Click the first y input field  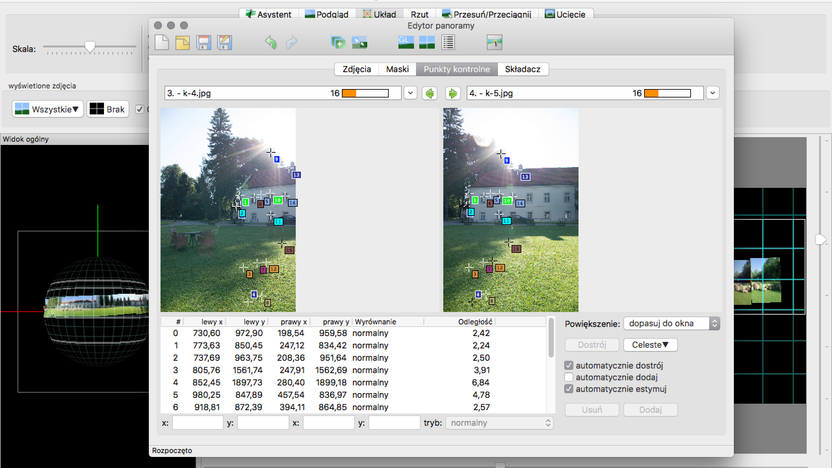[x=263, y=423]
